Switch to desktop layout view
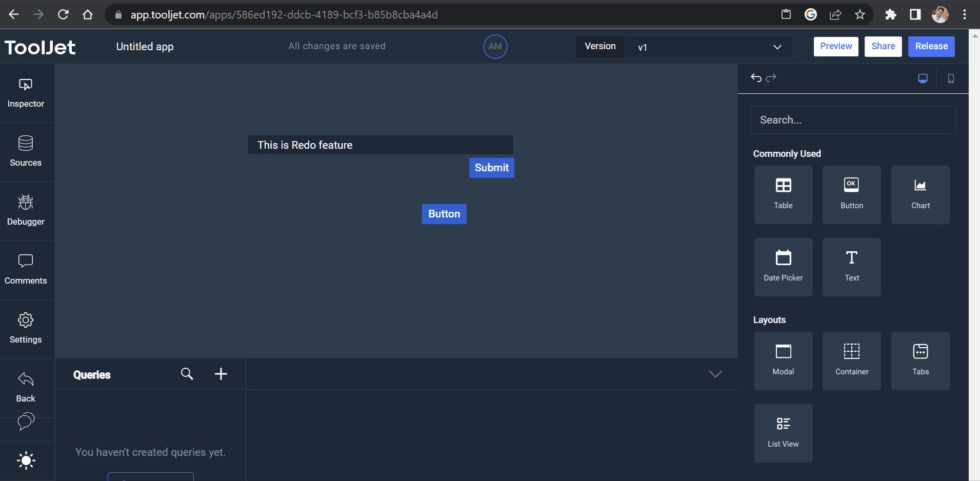Viewport: 980px width, 481px height. tap(923, 78)
